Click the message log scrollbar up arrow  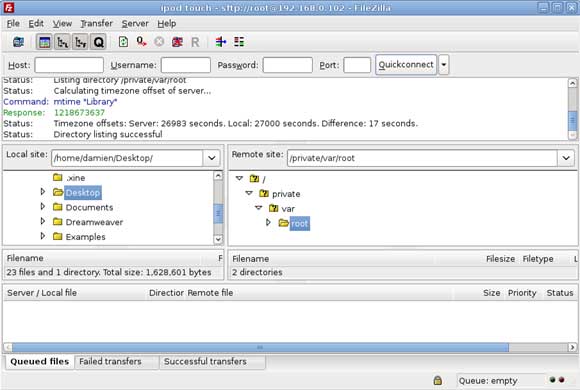coord(572,83)
